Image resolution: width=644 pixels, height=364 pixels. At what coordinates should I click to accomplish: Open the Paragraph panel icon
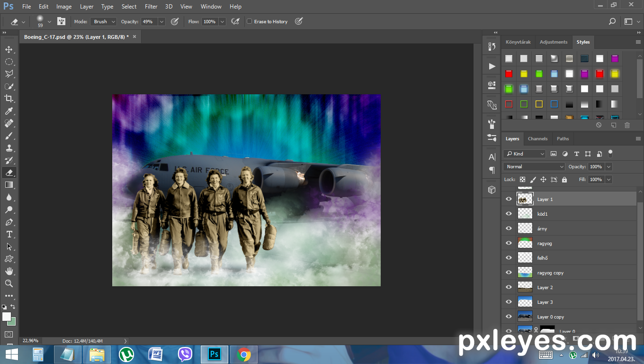(492, 170)
